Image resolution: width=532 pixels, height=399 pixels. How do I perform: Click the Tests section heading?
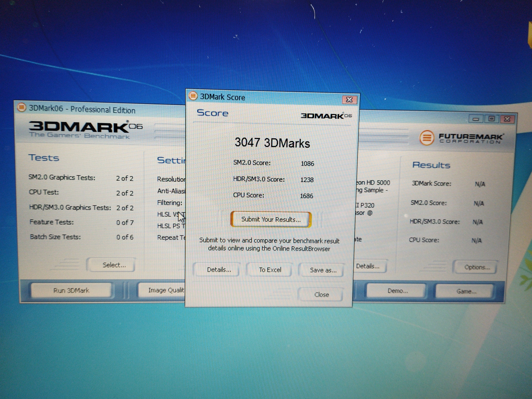44,158
